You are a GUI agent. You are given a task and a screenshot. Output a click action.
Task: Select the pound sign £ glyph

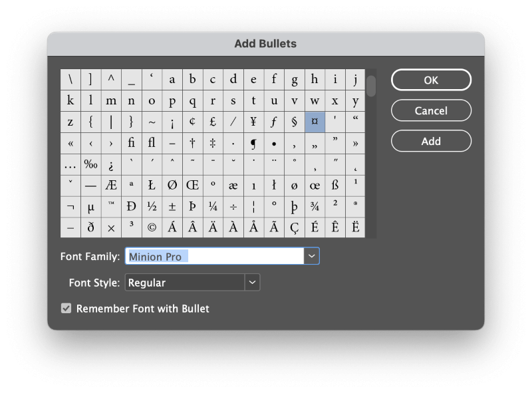click(x=212, y=122)
